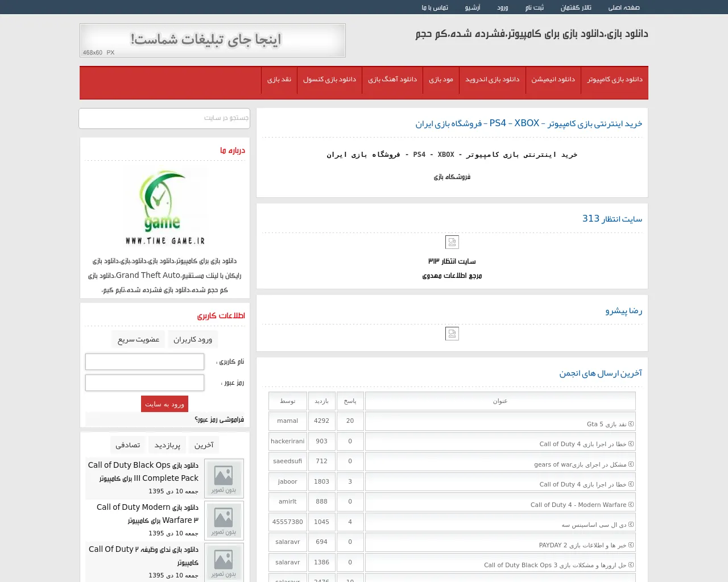Screen dimensions: 728x582
Task: Open دانلود بازی اندروید menu item
Action: (x=493, y=80)
